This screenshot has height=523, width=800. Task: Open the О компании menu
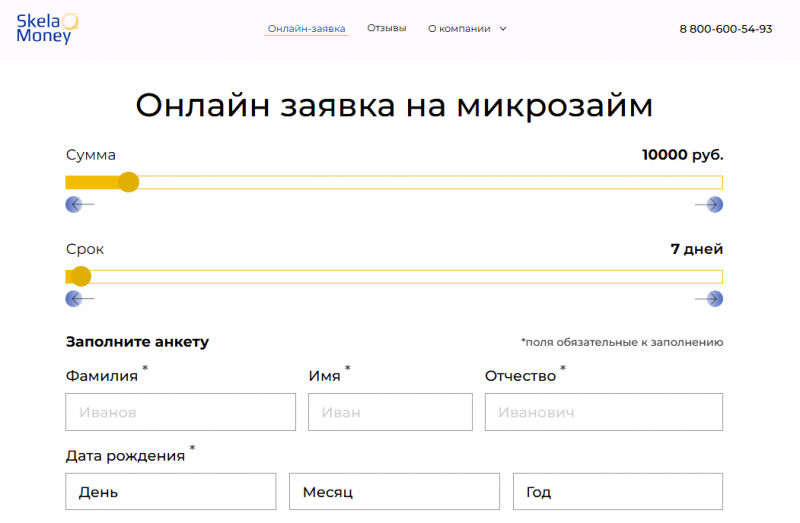pos(459,29)
